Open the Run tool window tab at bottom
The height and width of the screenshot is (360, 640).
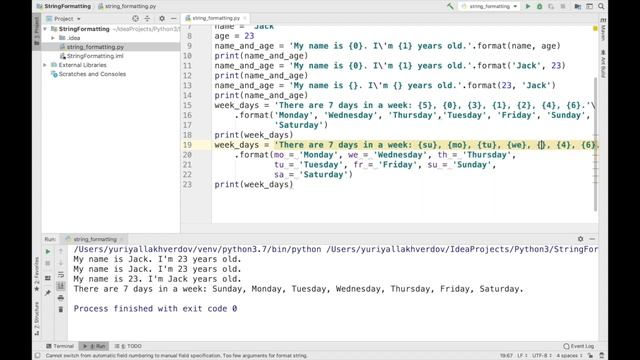(94, 346)
